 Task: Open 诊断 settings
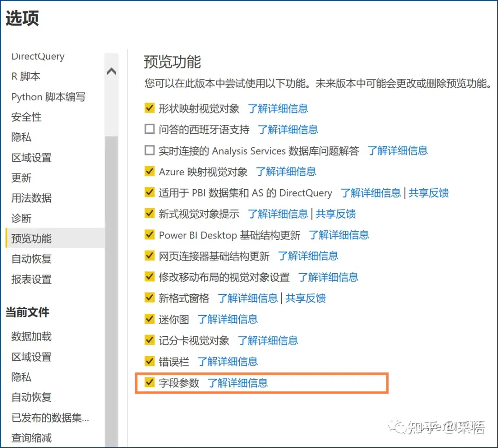21,218
